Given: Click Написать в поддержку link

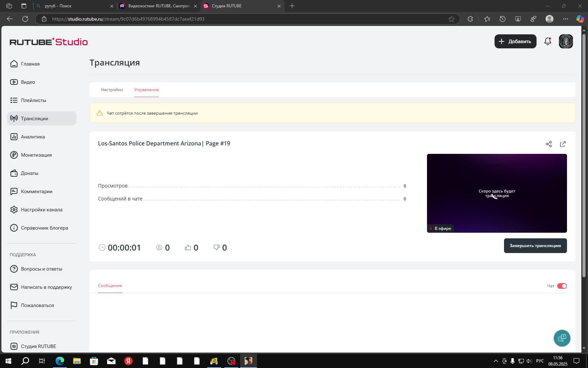Looking at the screenshot, I should [42, 287].
